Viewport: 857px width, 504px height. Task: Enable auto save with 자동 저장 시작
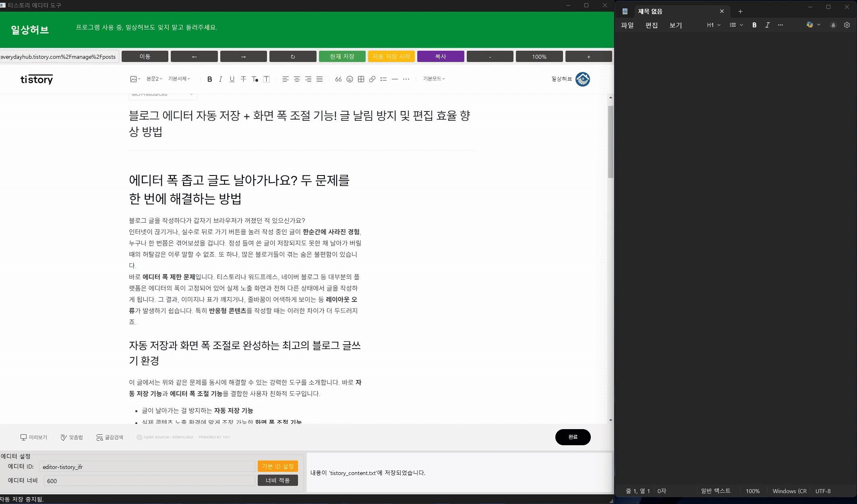391,56
